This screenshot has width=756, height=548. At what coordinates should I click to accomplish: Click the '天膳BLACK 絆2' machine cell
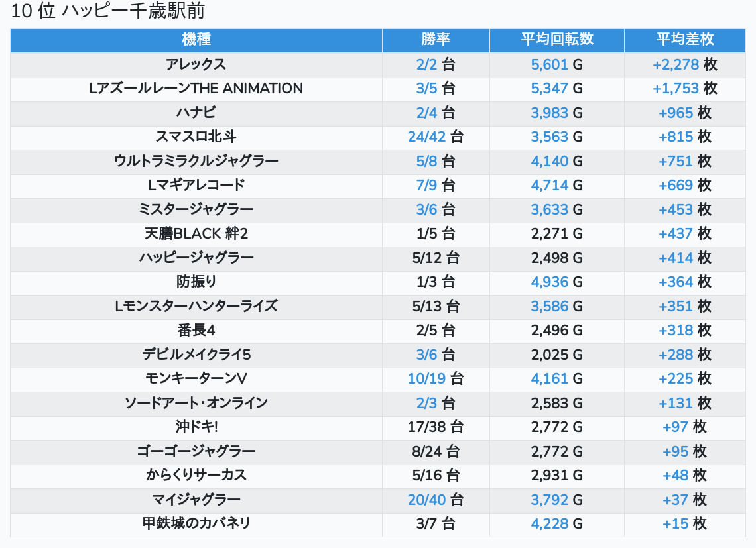pos(196,234)
